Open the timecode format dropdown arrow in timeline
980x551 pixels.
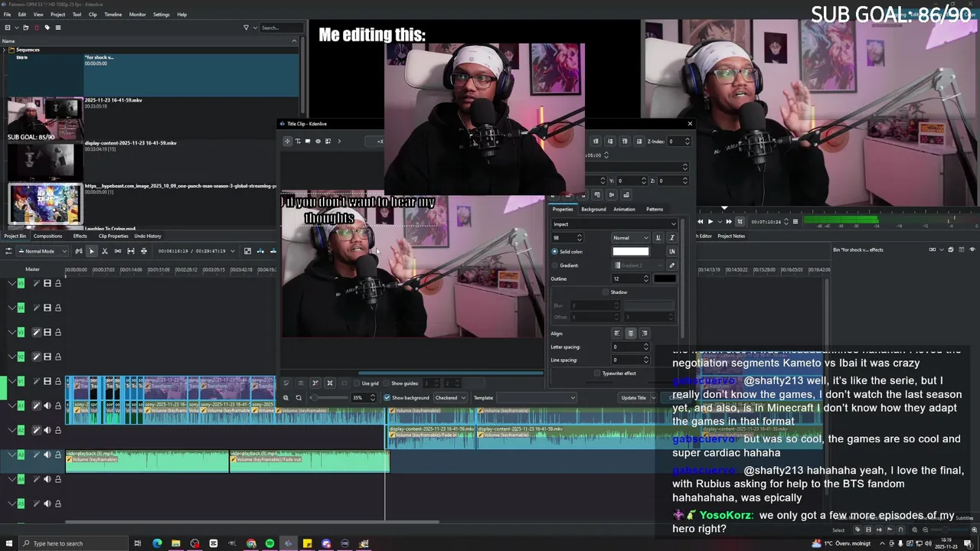[x=233, y=251]
